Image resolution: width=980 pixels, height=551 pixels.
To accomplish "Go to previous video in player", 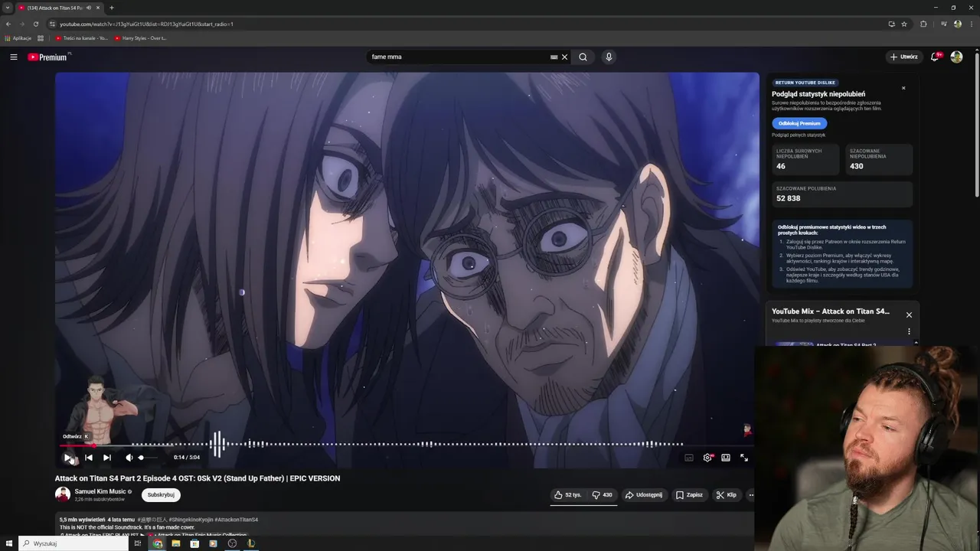I will [88, 458].
